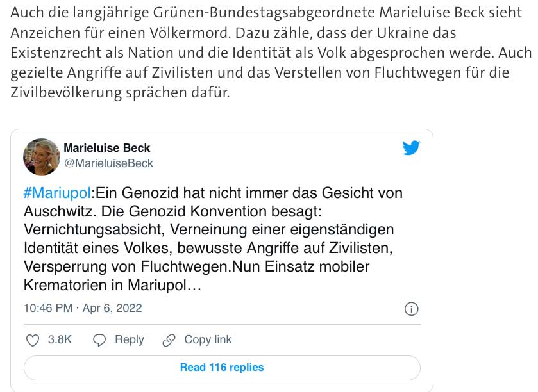Click the bold display name Marieluise Beck
This screenshot has width=538, height=392.
(107, 148)
